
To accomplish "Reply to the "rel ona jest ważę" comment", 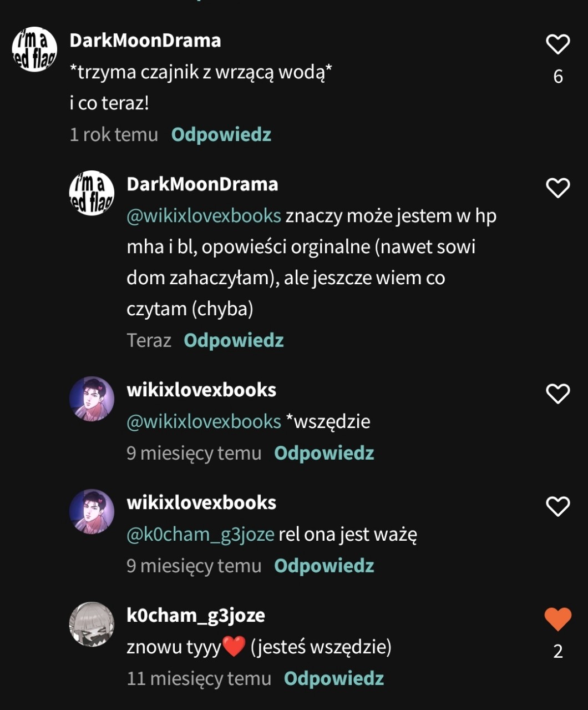I will 324,566.
